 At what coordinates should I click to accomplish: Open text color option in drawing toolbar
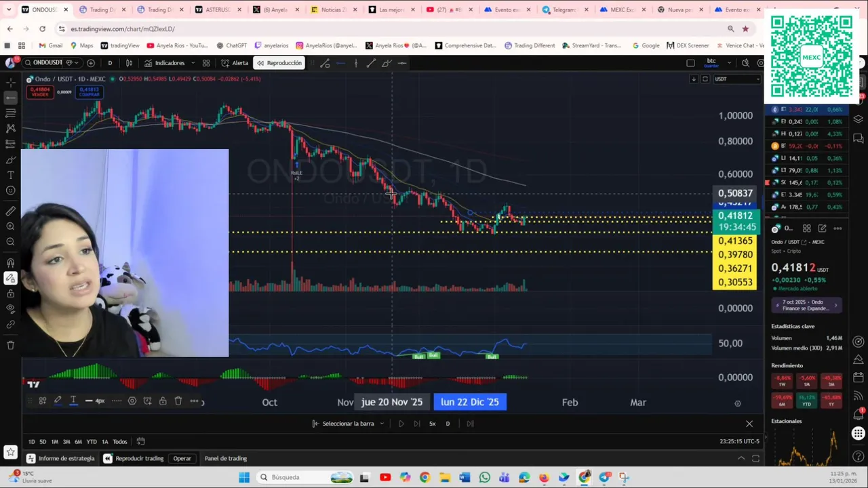point(73,401)
